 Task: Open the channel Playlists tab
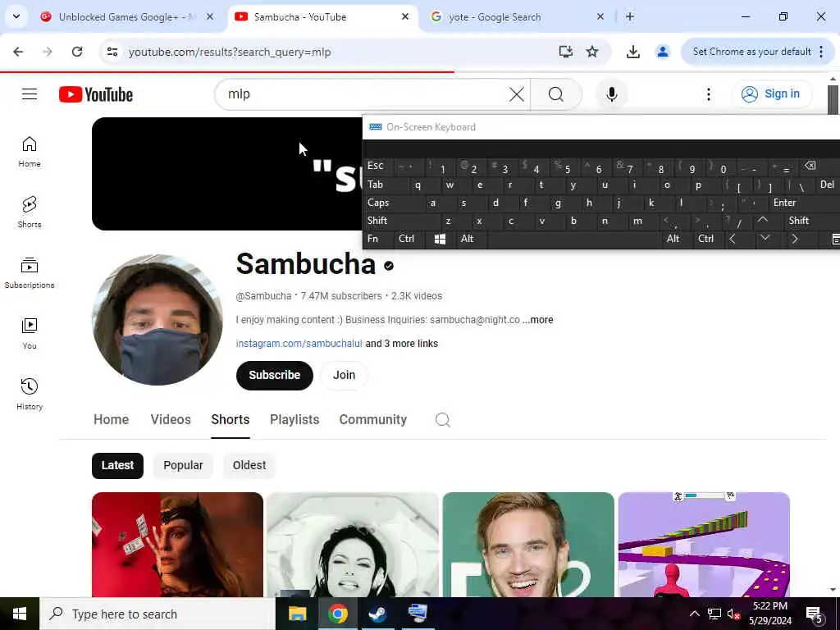[294, 419]
